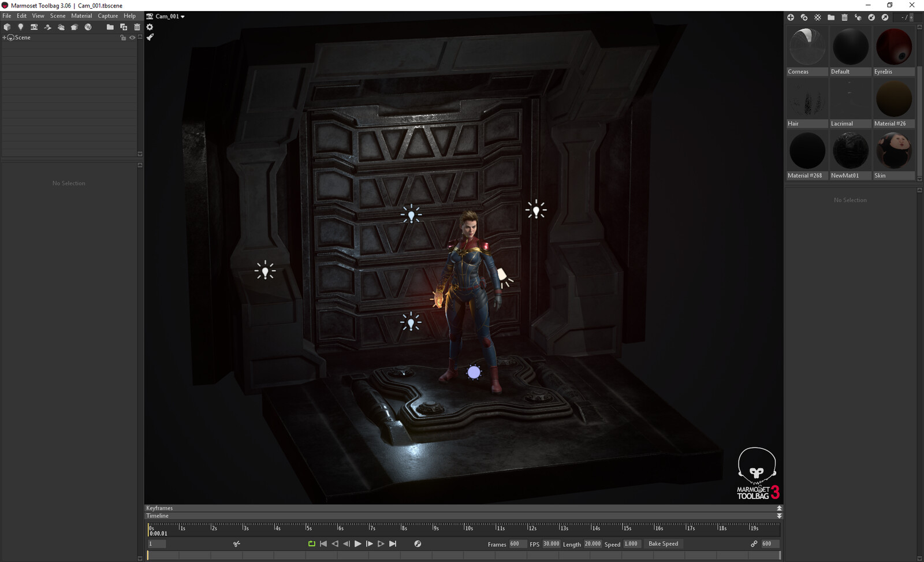Click the scissors icon in the timeline
This screenshot has height=562, width=924.
click(x=237, y=544)
